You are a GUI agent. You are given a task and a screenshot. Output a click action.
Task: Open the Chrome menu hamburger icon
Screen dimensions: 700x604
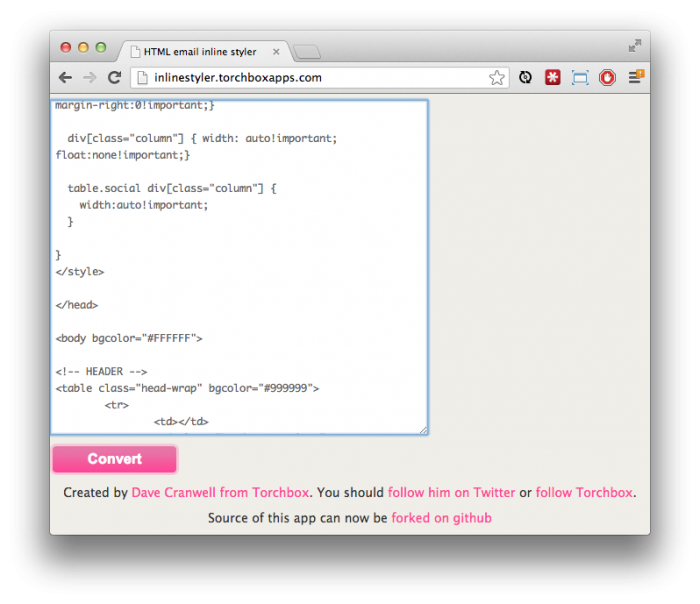[x=635, y=77]
